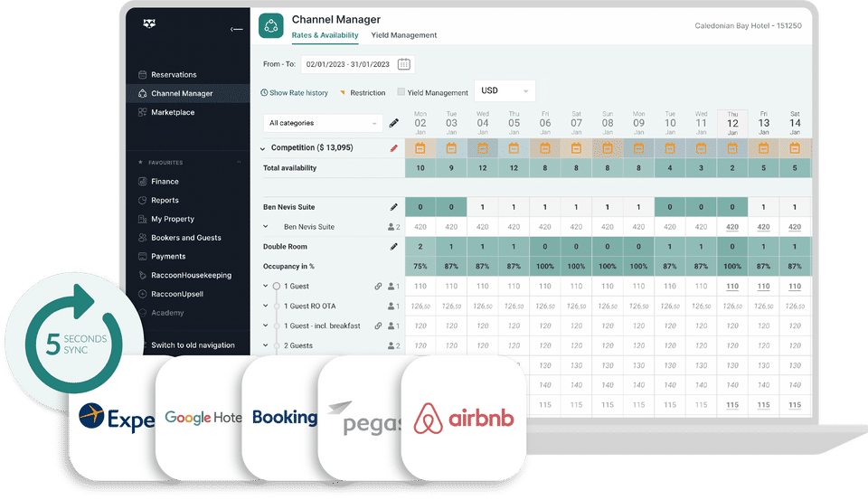Open Competition calendar icon for Sat 14

point(795,148)
